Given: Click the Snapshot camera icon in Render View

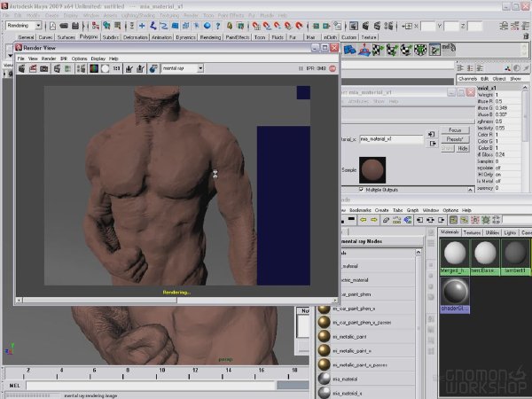Looking at the screenshot, I should coord(44,68).
